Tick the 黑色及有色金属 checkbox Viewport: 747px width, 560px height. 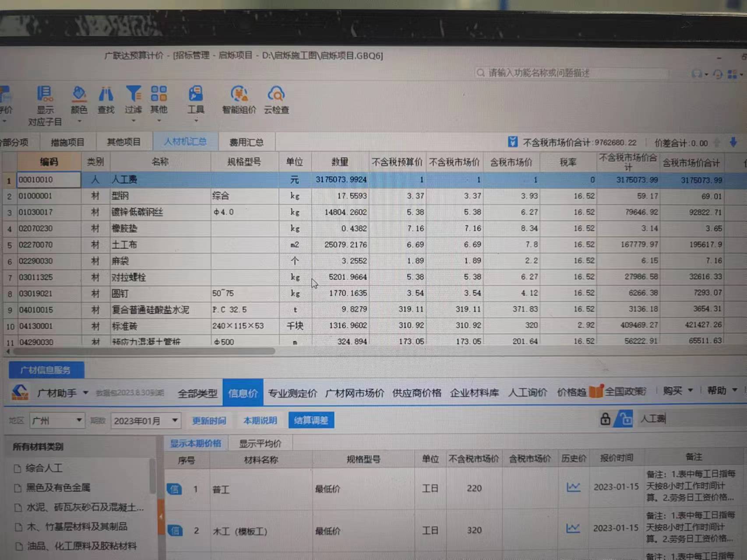(x=18, y=488)
